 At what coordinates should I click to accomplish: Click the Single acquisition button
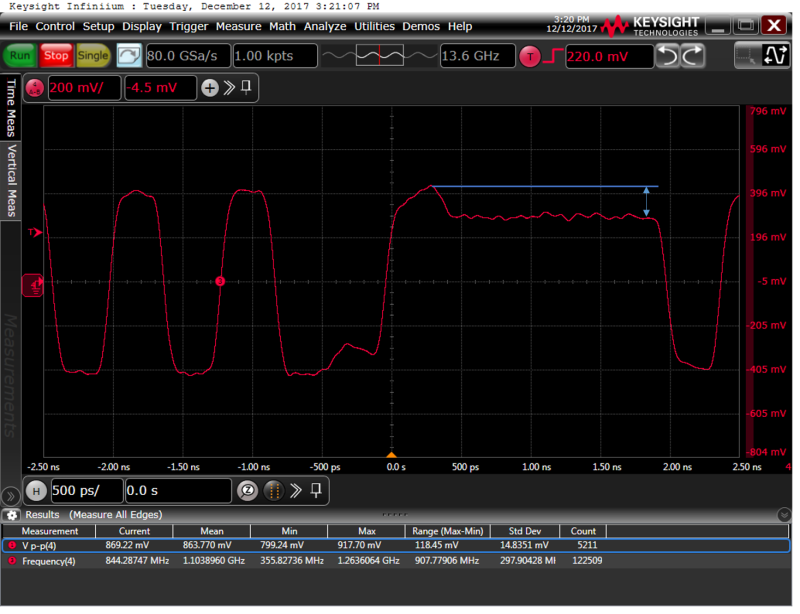92,56
